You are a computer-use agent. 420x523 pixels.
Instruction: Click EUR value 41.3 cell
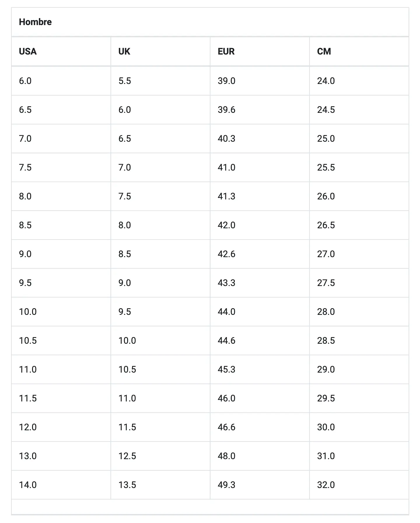coord(260,196)
